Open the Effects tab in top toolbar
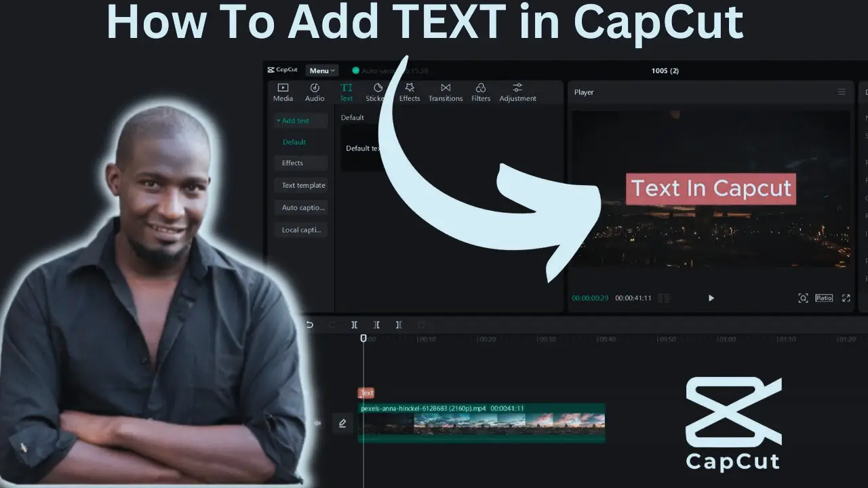Screen dimensions: 868x488 pos(410,93)
